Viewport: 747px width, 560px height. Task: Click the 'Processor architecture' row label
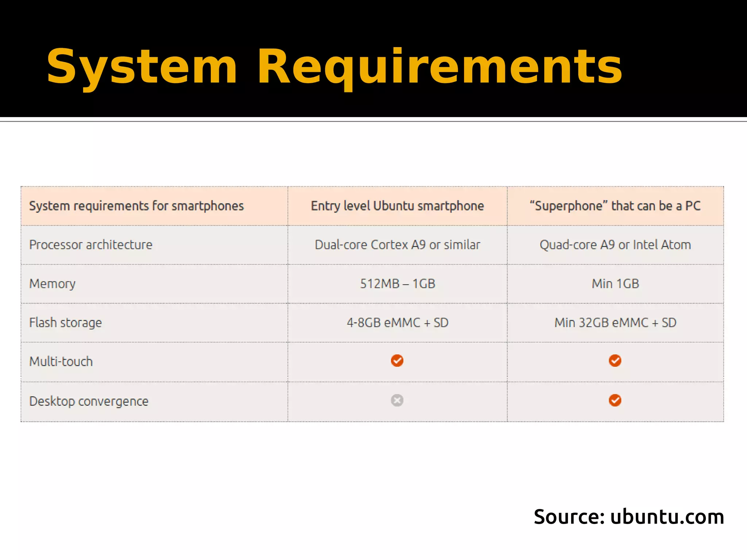click(91, 245)
